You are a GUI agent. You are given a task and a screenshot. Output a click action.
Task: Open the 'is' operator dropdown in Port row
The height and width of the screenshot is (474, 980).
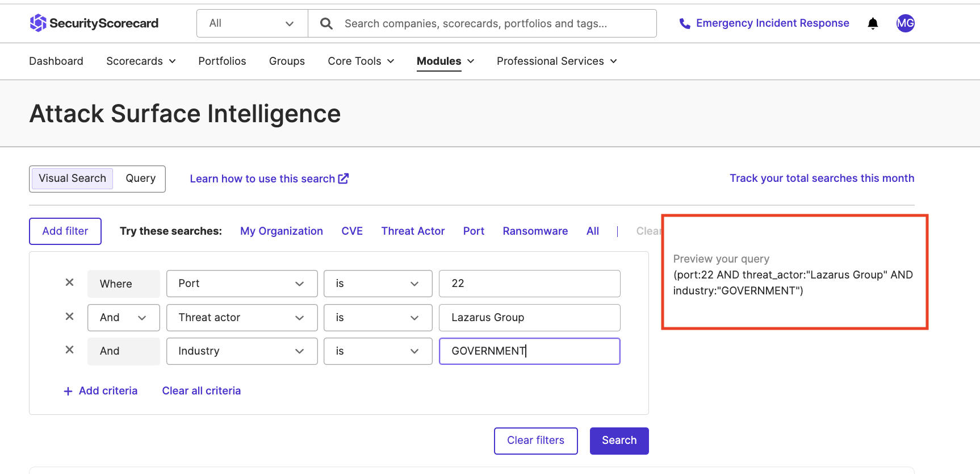tap(378, 284)
